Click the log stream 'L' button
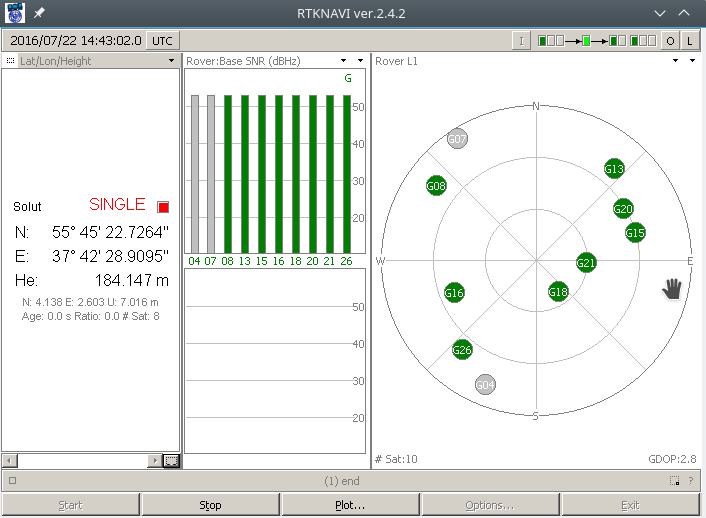706x518 pixels. [x=690, y=41]
